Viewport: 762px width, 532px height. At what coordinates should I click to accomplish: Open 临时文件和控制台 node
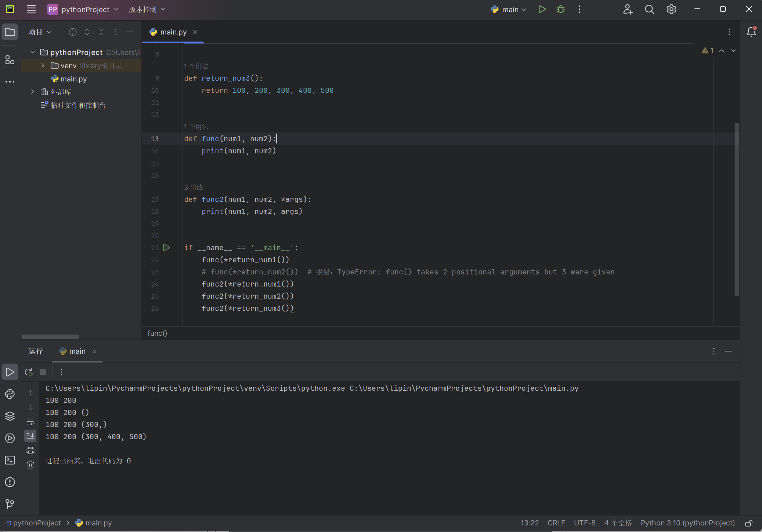(78, 105)
